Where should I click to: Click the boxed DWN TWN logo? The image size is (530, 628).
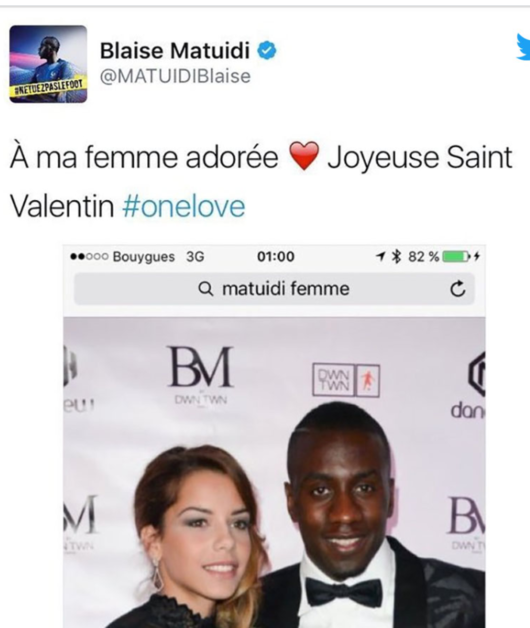346,380
